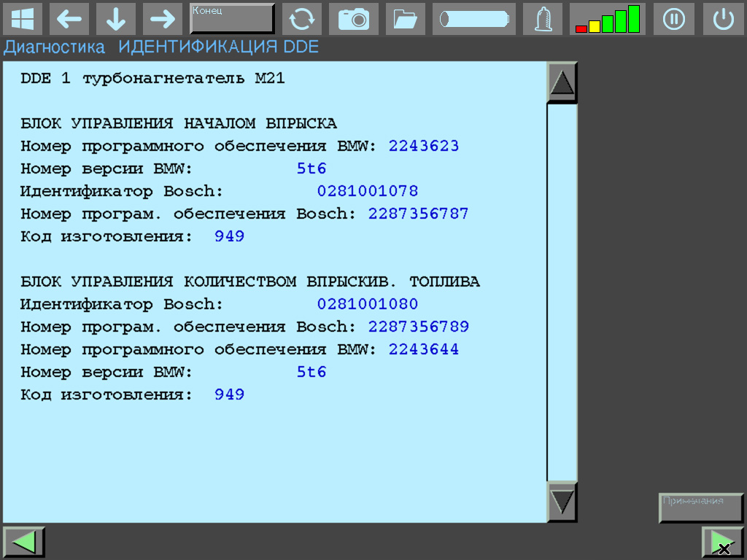Viewport: 747px width, 560px height.
Task: Open documents via the folder icon
Action: [x=405, y=19]
